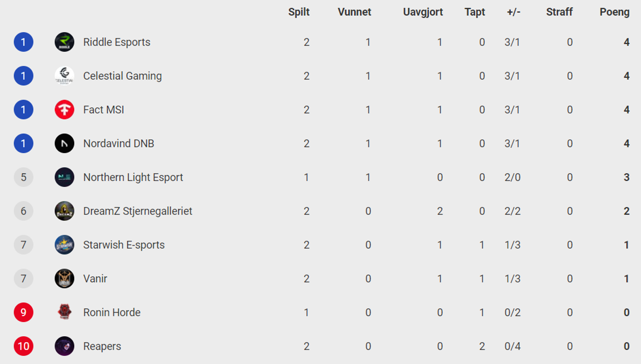Open the Riddle Esports team page
The width and height of the screenshot is (641, 364).
point(117,42)
